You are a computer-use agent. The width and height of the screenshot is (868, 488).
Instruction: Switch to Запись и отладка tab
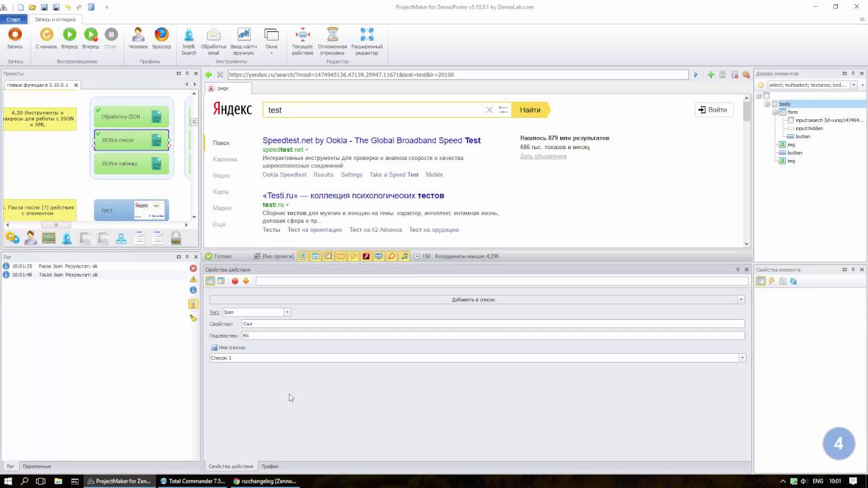56,20
